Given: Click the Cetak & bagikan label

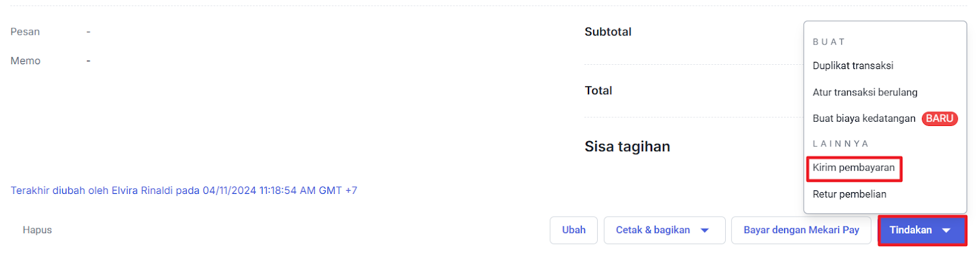Looking at the screenshot, I should 653,230.
